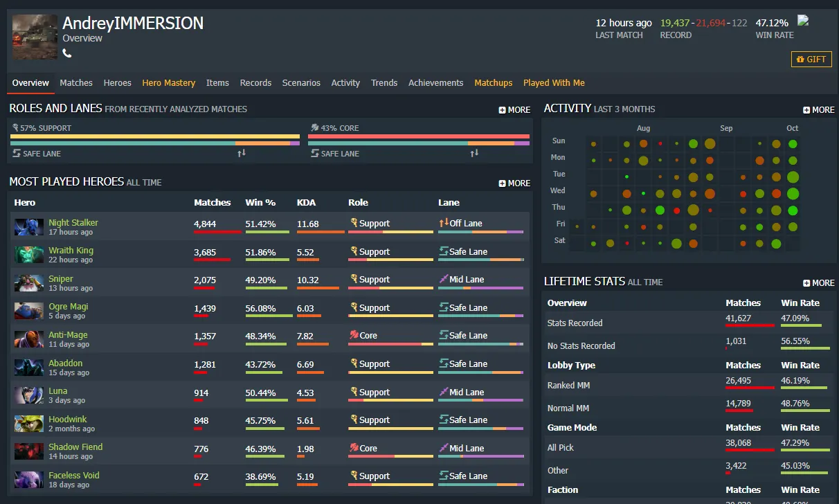Screen dimensions: 839x504
Task: Click the Night Stalker hero portrait
Action: pos(29,226)
